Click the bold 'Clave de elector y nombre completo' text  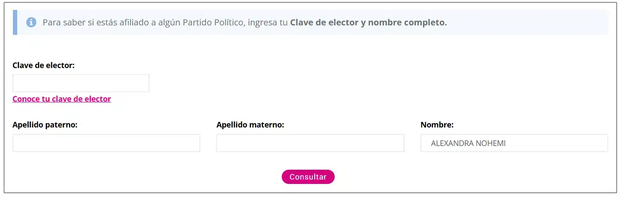(368, 22)
